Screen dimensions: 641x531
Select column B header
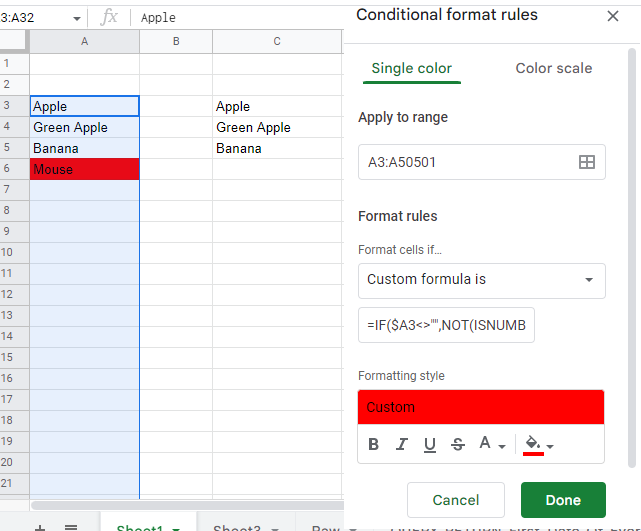(176, 41)
